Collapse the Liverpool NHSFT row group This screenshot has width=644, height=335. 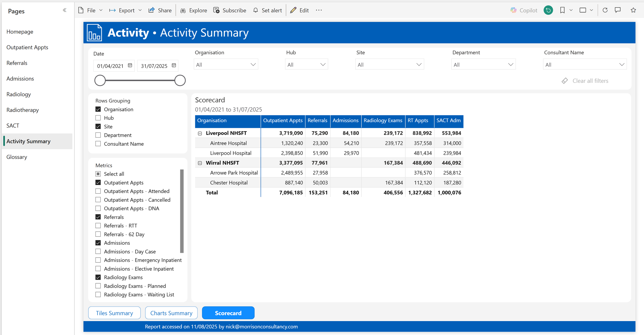click(x=200, y=133)
